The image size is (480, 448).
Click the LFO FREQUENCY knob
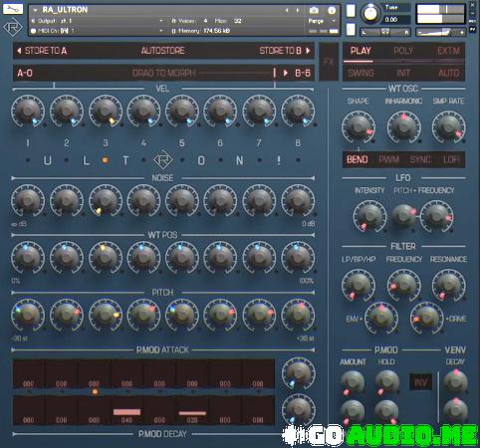(x=436, y=216)
